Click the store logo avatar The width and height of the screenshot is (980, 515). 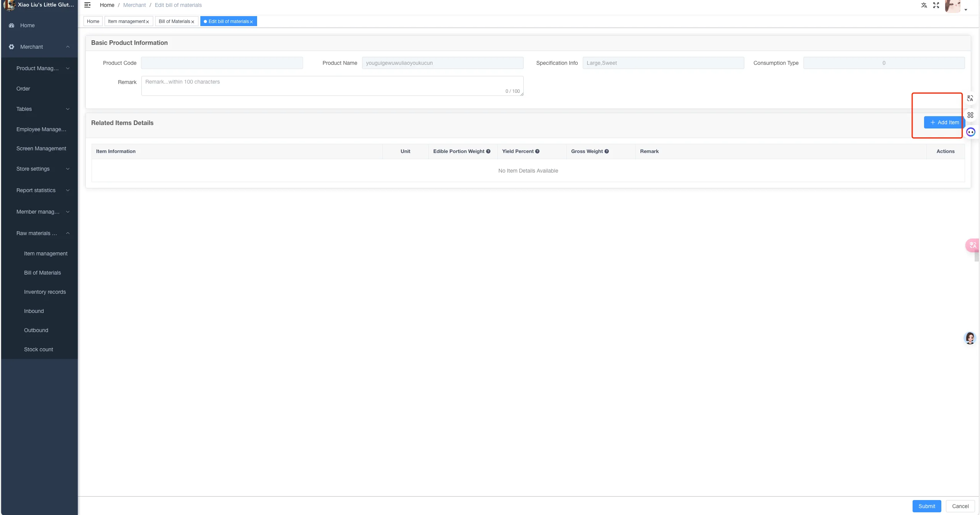click(9, 5)
